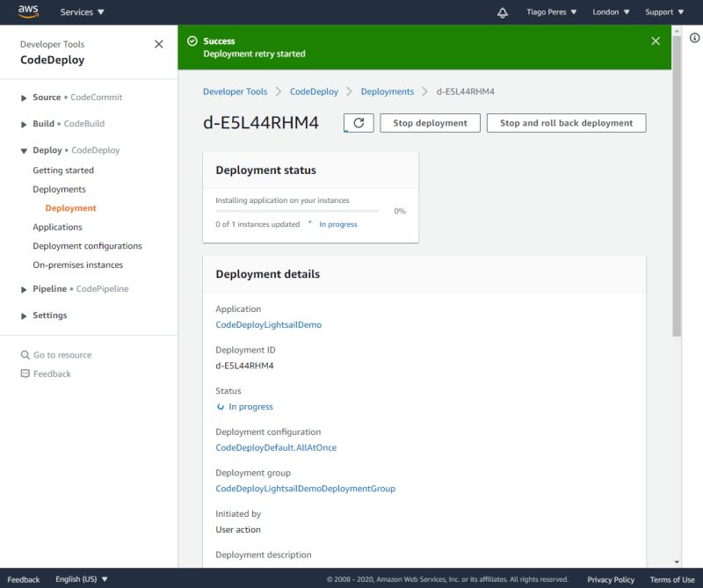The image size is (703, 588).
Task: Expand the Source CodeCommit section
Action: click(x=23, y=98)
